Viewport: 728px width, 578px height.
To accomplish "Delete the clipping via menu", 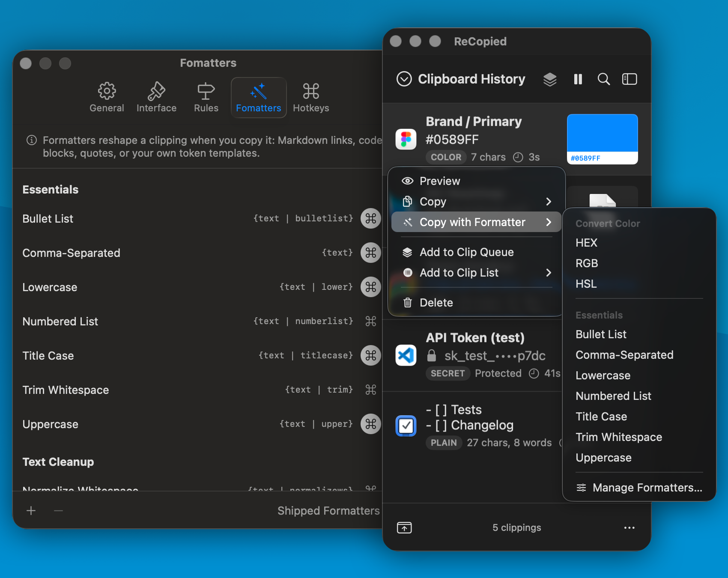I will pyautogui.click(x=476, y=303).
